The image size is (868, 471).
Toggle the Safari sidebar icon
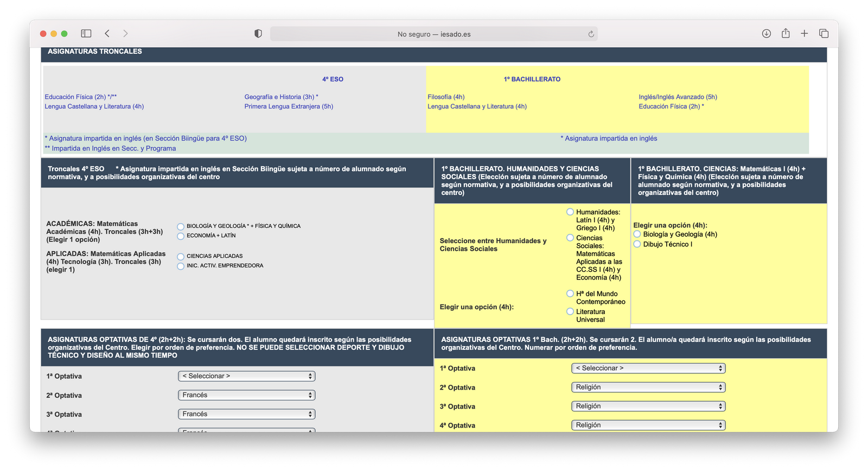point(86,34)
